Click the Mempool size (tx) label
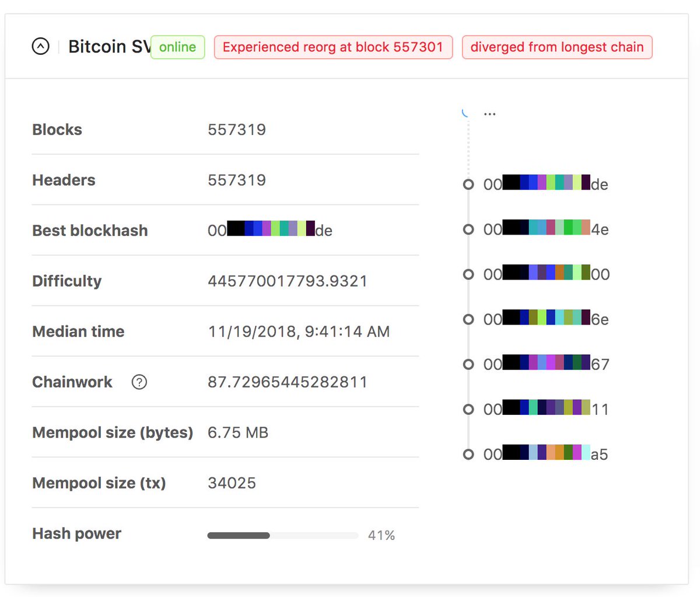 pos(99,483)
